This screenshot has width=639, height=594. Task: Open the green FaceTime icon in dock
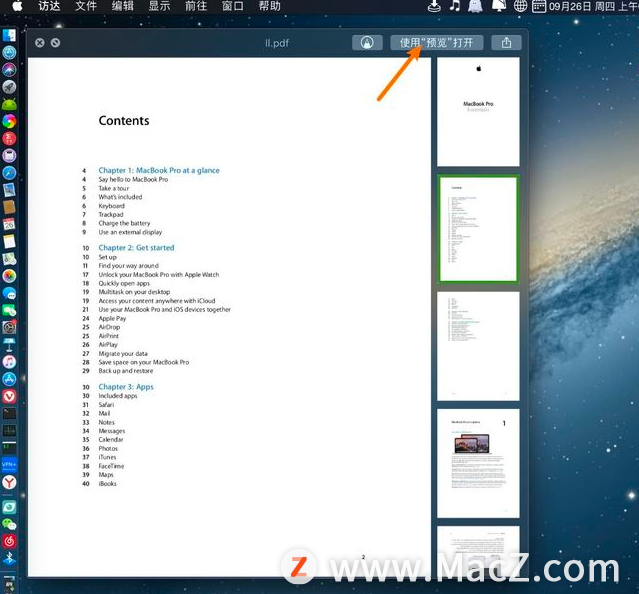9,310
